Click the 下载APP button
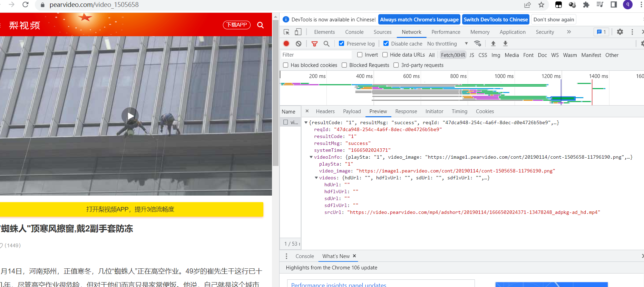Viewport: 644px width, 287px height. coord(237,25)
